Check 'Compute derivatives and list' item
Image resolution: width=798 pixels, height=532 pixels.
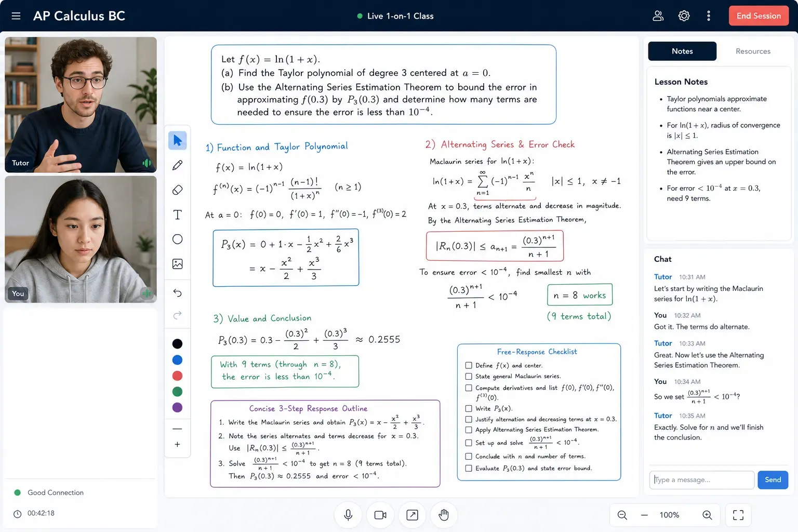click(x=469, y=388)
